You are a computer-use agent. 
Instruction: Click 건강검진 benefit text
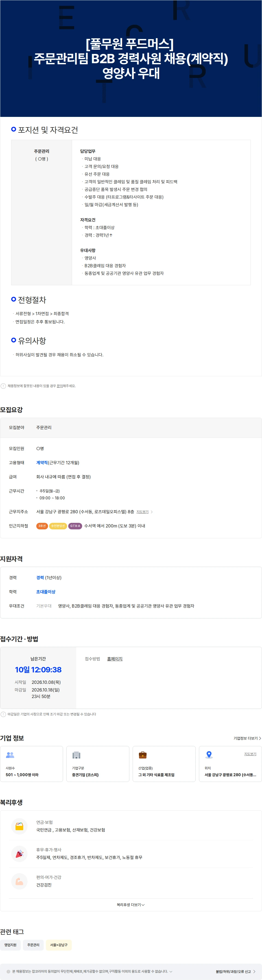point(44,885)
